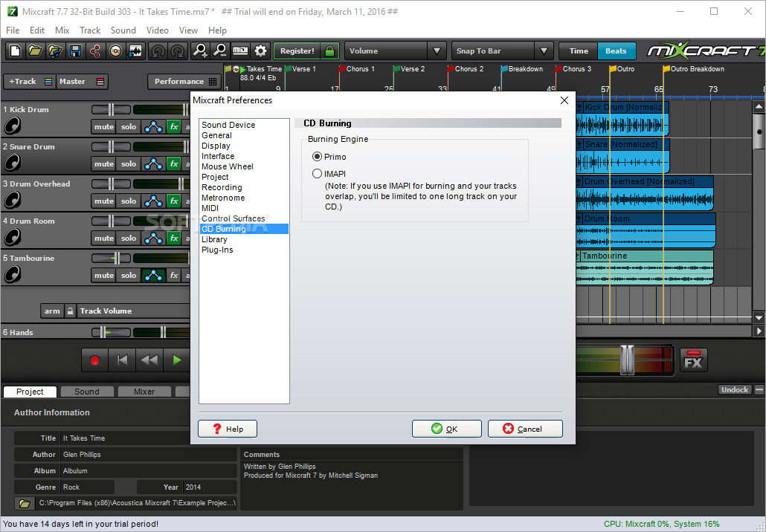Mute the Kick Drum track
766x532 pixels.
coord(104,126)
